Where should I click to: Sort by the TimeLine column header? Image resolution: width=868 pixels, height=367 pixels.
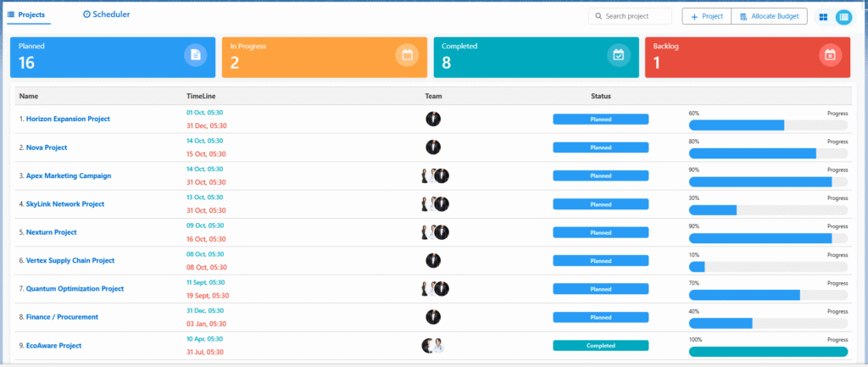pyautogui.click(x=202, y=97)
